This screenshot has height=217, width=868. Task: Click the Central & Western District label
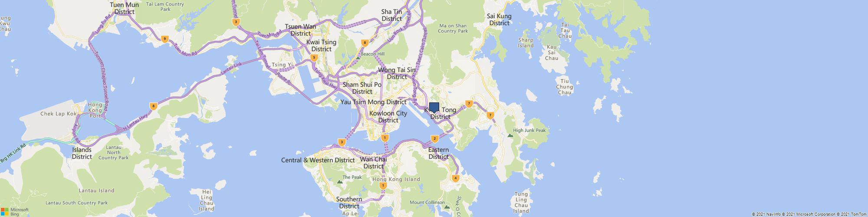(318, 160)
